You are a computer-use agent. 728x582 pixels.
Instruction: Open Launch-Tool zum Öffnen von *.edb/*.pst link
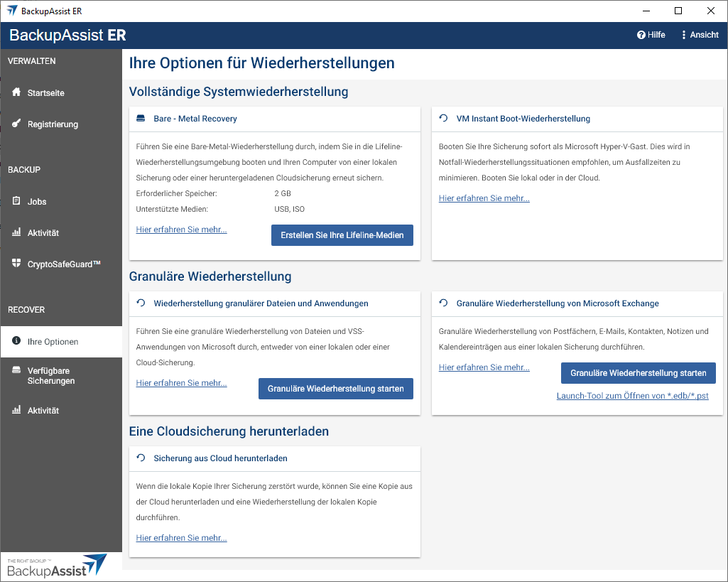coord(632,396)
